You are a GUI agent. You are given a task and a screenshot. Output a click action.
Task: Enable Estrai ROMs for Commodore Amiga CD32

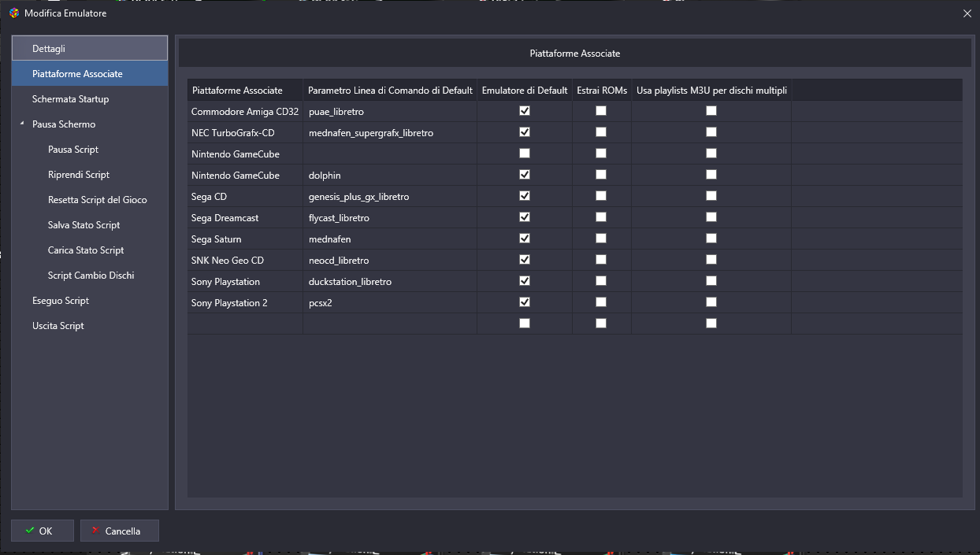[601, 111]
